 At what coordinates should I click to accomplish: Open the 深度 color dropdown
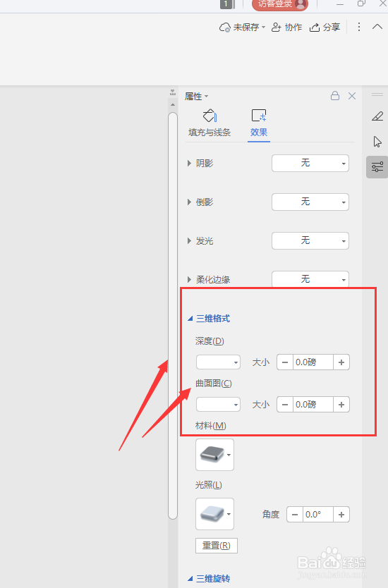pos(218,362)
